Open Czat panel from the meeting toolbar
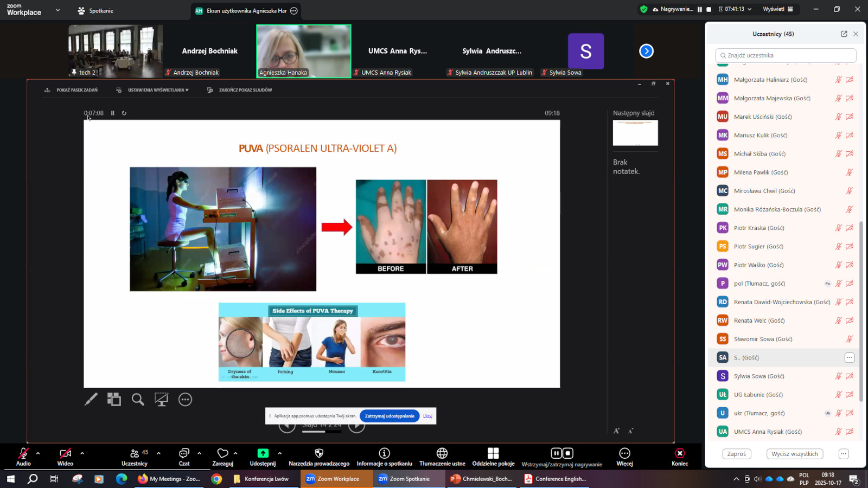This screenshot has height=488, width=868. click(x=184, y=457)
